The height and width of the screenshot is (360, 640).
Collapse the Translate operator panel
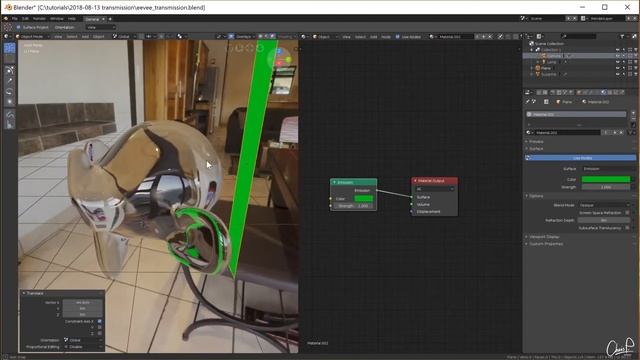click(x=24, y=293)
